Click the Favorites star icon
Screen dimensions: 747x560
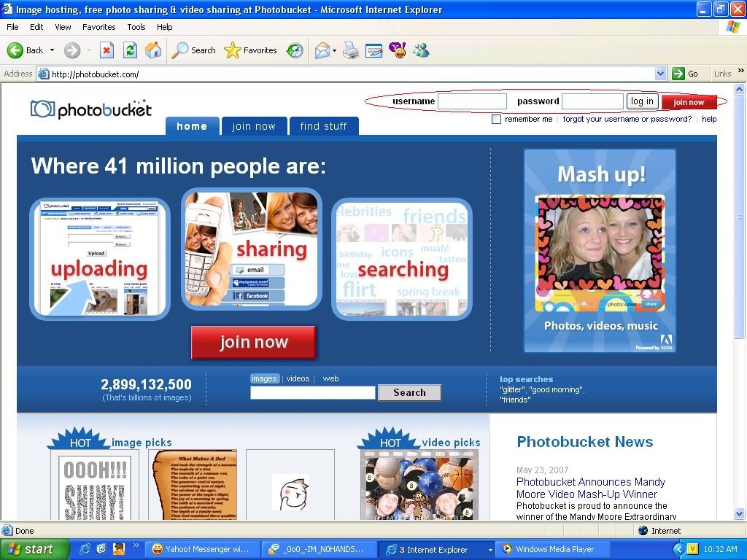pyautogui.click(x=233, y=50)
